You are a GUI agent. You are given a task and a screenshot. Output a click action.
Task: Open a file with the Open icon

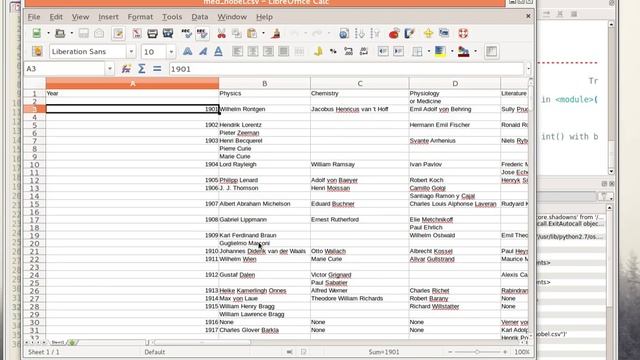[60, 33]
